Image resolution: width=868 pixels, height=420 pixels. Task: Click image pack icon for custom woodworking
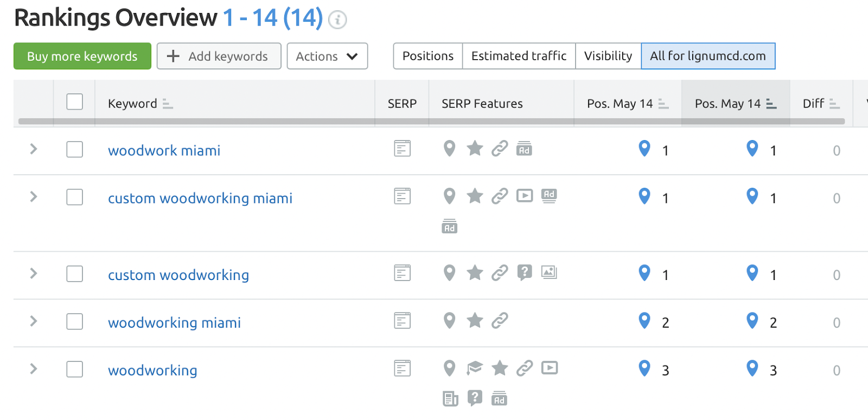[x=549, y=272]
